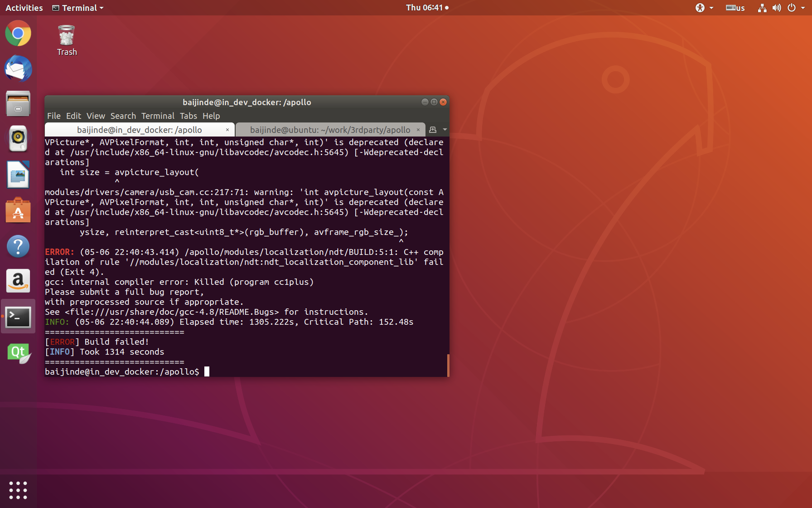Image resolution: width=812 pixels, height=508 pixels.
Task: Click Activities in the top bar
Action: click(x=24, y=8)
